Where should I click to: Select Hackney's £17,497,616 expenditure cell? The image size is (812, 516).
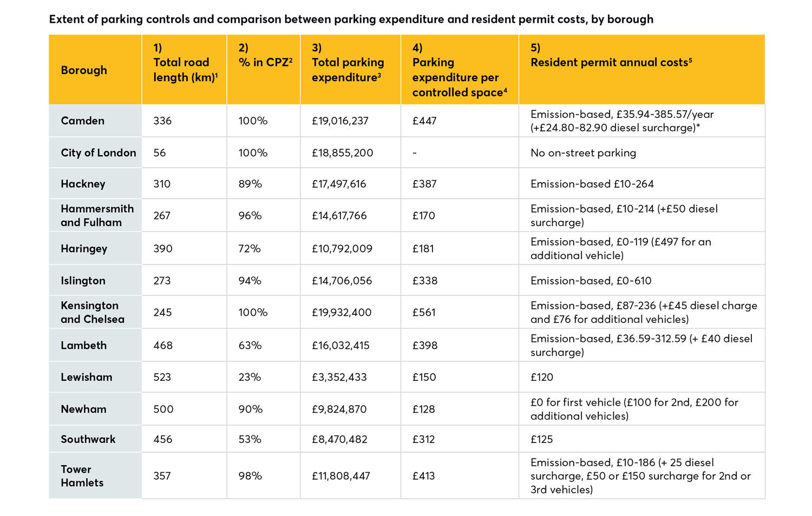point(339,184)
